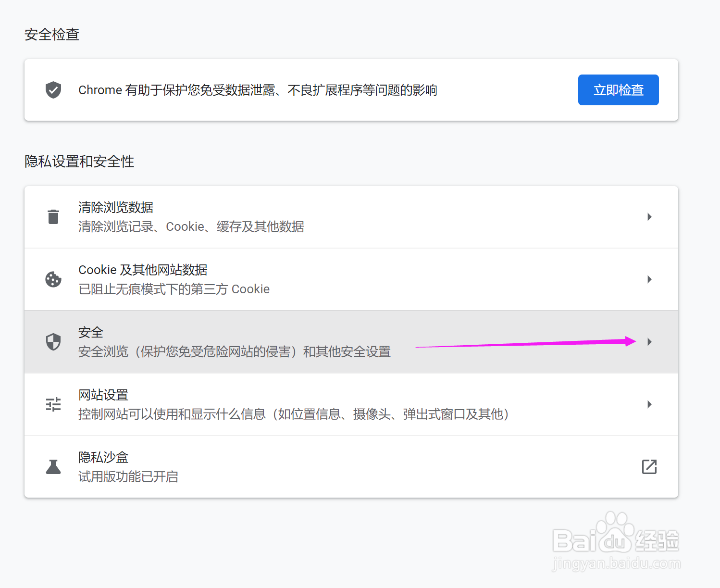Image resolution: width=720 pixels, height=588 pixels.
Task: Expand the Cookie 及其他网站数据 chevron
Action: pyautogui.click(x=649, y=279)
